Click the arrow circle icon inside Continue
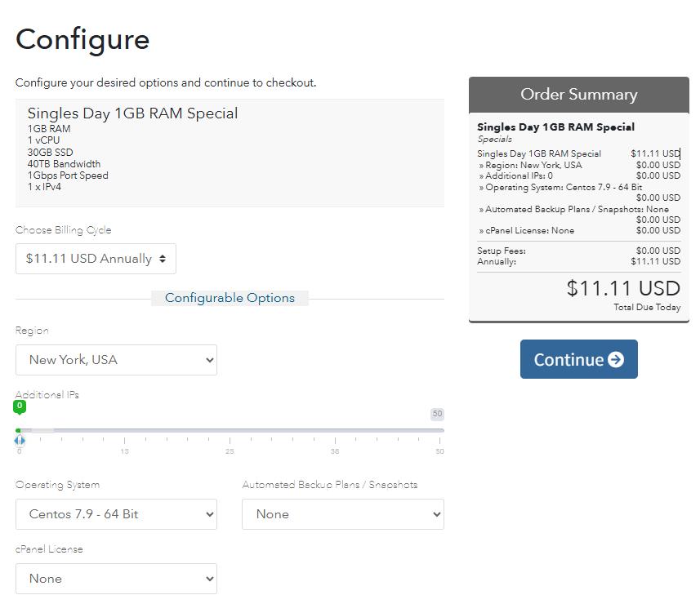The width and height of the screenshot is (700, 604). pyautogui.click(x=616, y=360)
